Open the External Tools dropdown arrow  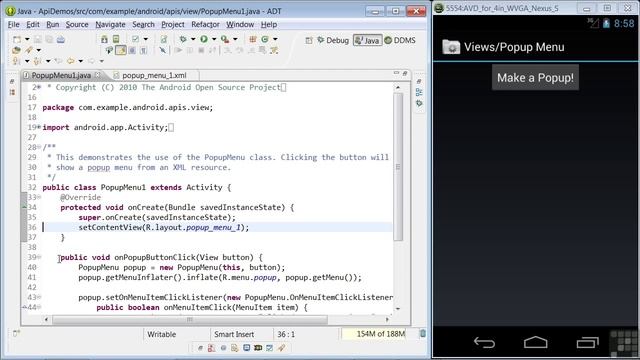click(235, 39)
